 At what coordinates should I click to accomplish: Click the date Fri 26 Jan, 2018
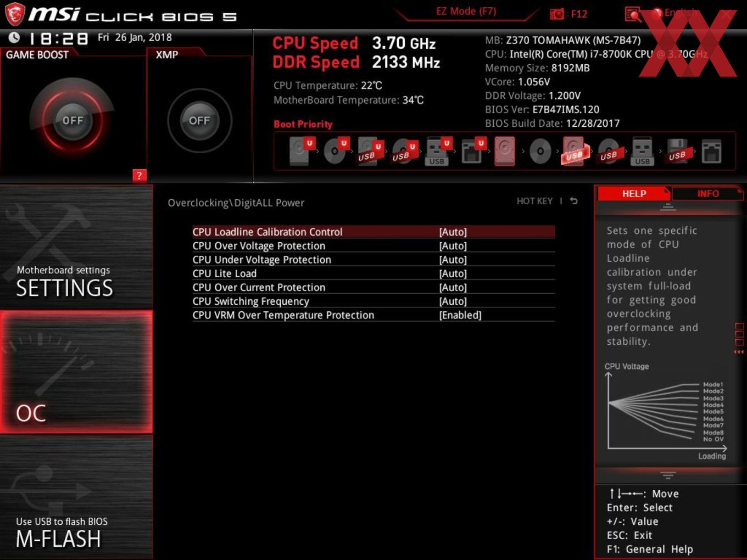tap(135, 37)
